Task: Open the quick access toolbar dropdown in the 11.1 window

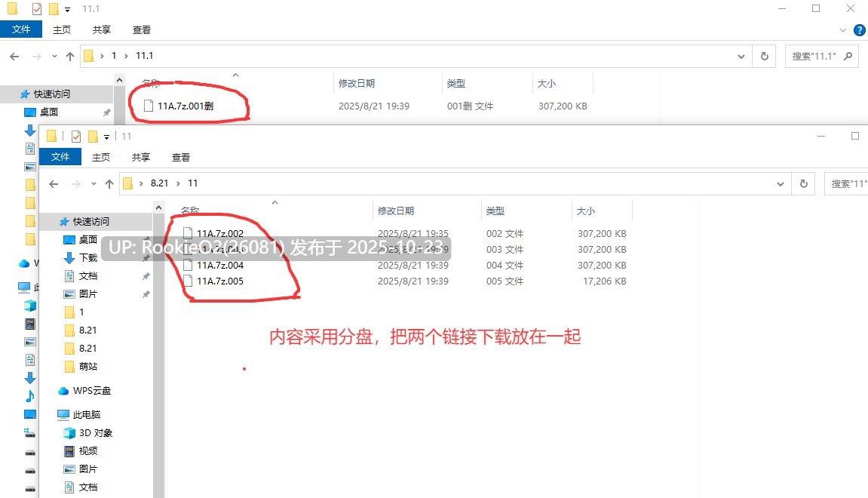Action: 68,9
